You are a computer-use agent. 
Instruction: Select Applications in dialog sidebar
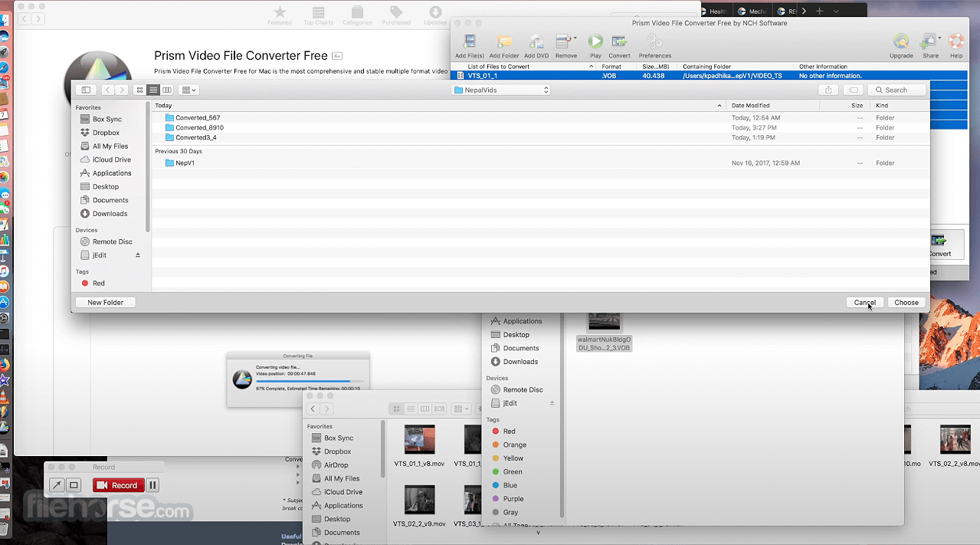click(x=112, y=173)
